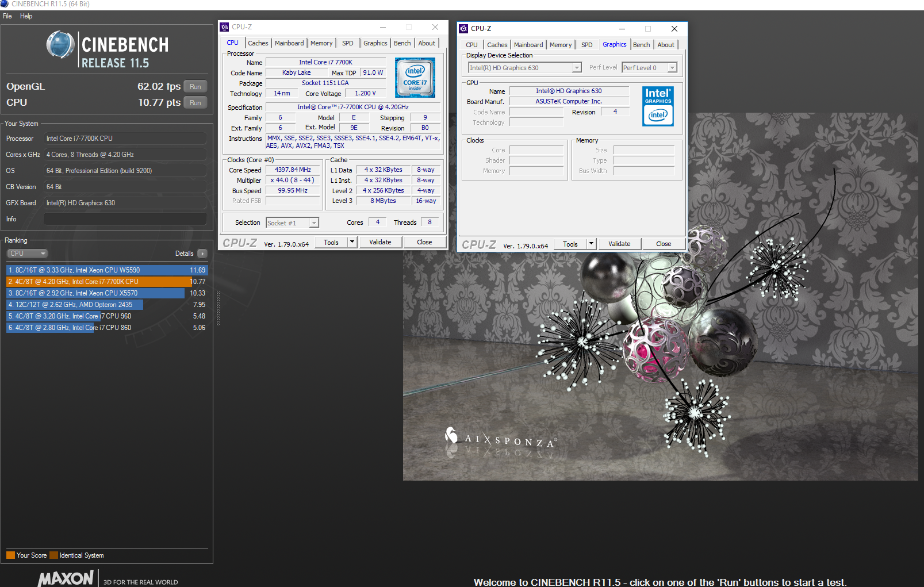
Task: Click the Multiplier value x 44.0
Action: click(x=293, y=180)
